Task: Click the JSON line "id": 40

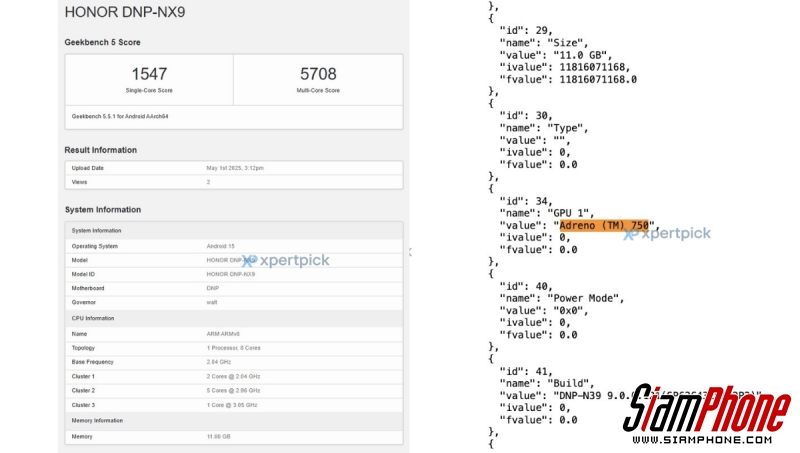Action: pyautogui.click(x=526, y=286)
